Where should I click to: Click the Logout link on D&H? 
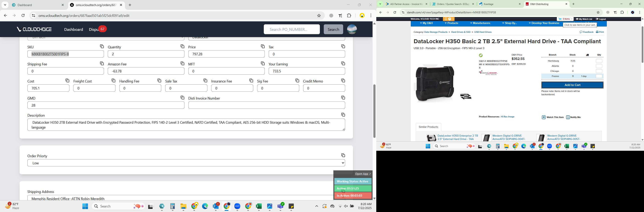point(600,19)
